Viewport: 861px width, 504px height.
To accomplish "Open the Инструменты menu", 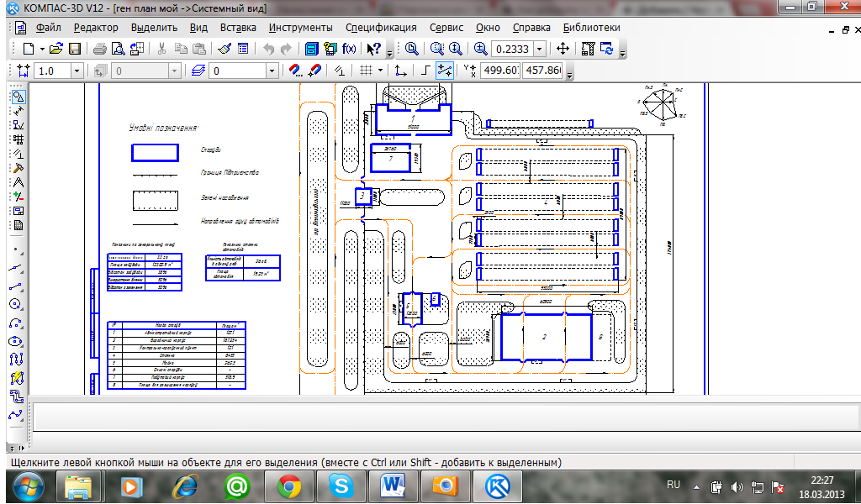I will [301, 28].
